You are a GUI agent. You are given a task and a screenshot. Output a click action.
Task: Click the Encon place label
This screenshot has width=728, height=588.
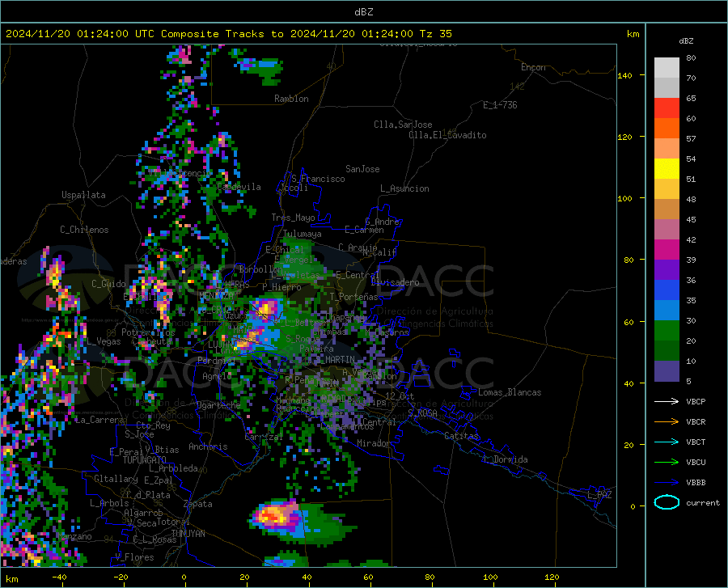coord(533,67)
